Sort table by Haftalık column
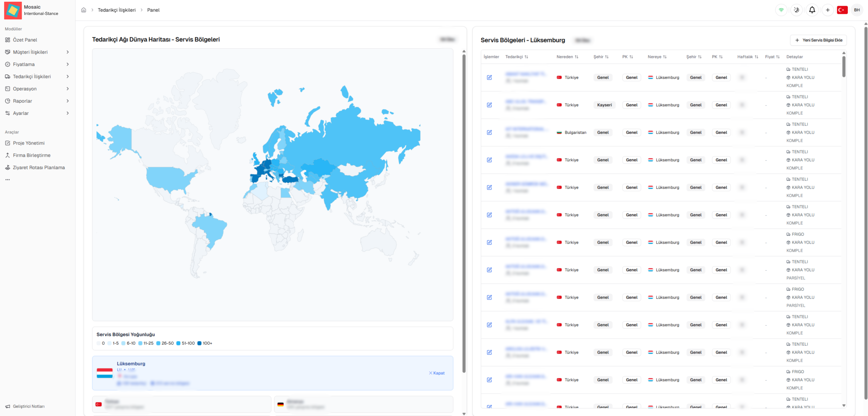Image resolution: width=868 pixels, height=416 pixels. pyautogui.click(x=747, y=57)
